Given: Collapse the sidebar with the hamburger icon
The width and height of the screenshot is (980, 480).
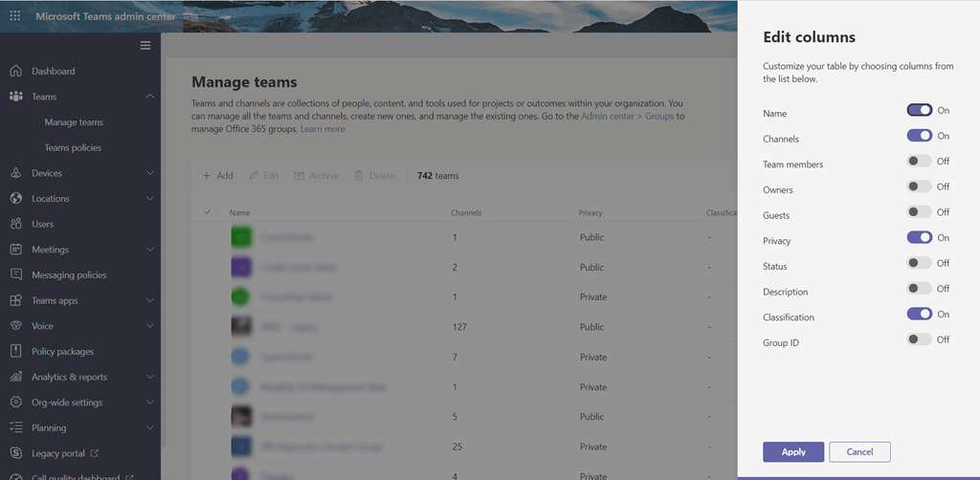Looking at the screenshot, I should click(x=145, y=46).
